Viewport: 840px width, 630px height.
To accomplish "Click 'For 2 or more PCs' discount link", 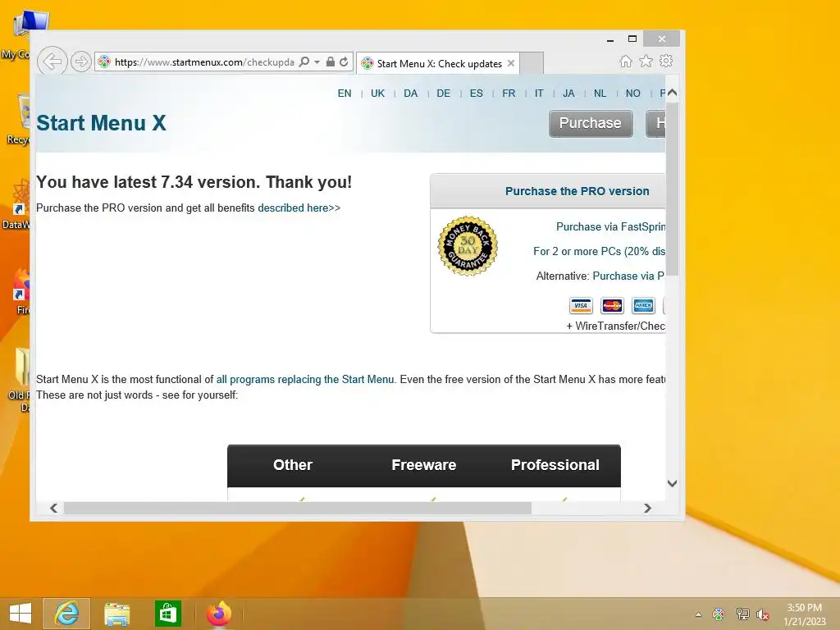I will (599, 251).
